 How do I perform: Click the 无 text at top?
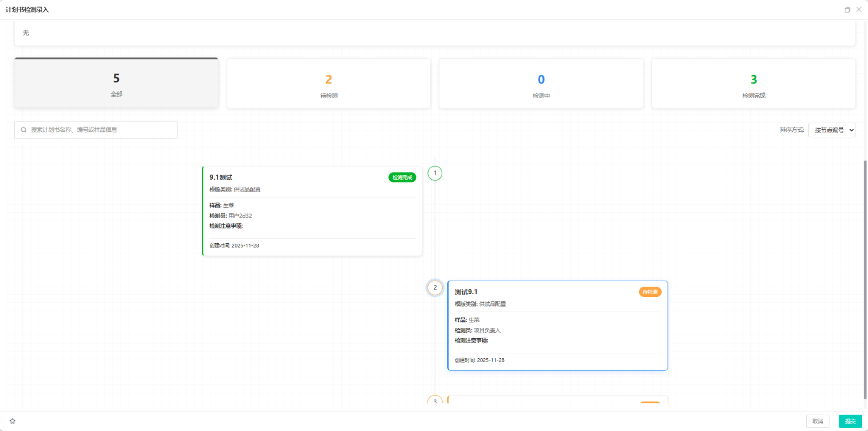pyautogui.click(x=25, y=33)
